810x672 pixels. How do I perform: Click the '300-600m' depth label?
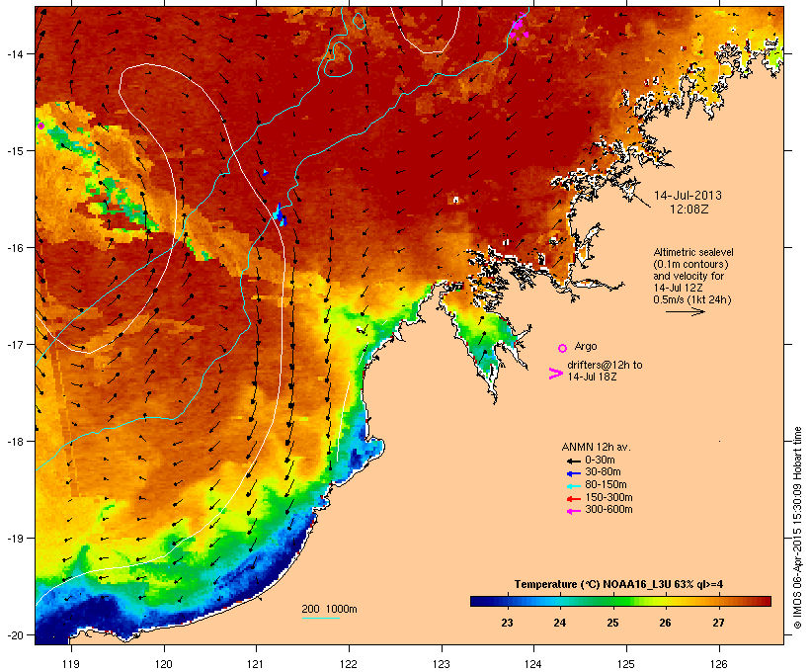click(608, 509)
